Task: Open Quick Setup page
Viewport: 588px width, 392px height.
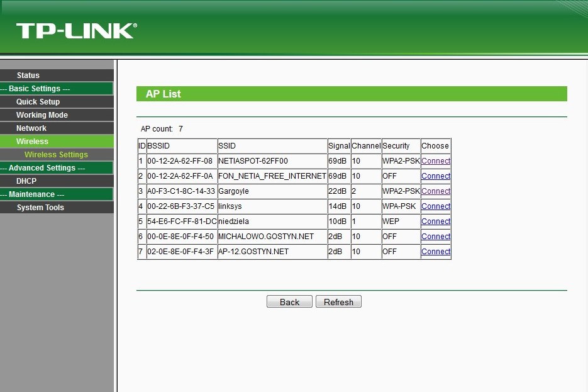Action: point(38,102)
